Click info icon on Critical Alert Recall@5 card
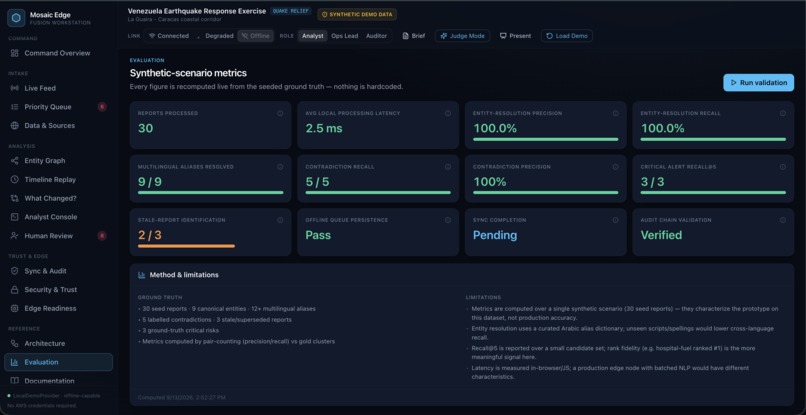The height and width of the screenshot is (415, 806). 783,167
